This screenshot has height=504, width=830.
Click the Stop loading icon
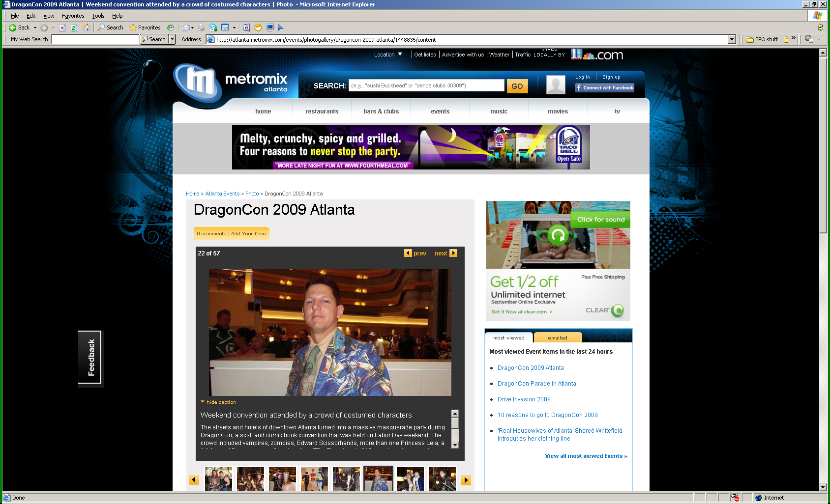point(62,28)
